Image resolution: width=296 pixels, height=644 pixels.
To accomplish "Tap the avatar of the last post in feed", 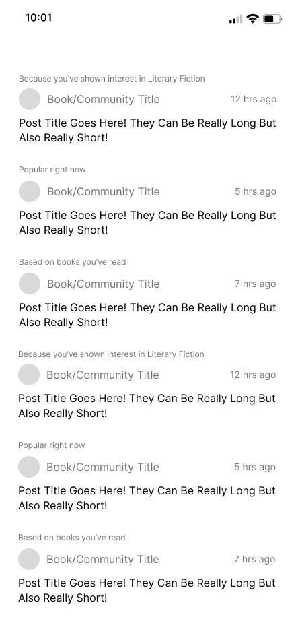I will [29, 559].
